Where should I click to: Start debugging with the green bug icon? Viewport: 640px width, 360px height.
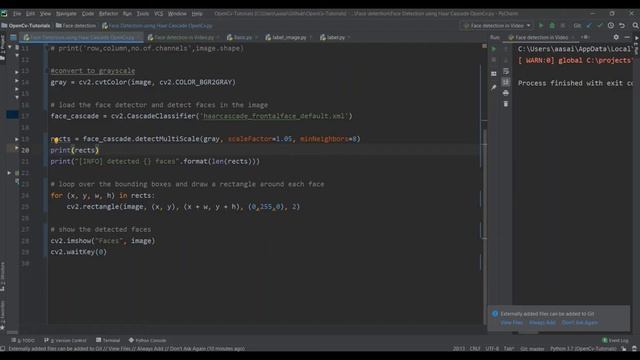tap(552, 25)
